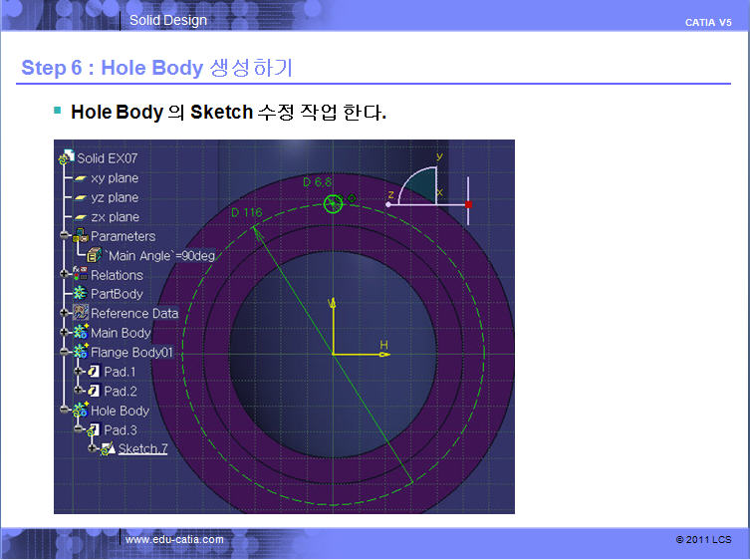Screen dimensions: 750x560
Task: Select the Parameters node icon
Action: tap(81, 235)
